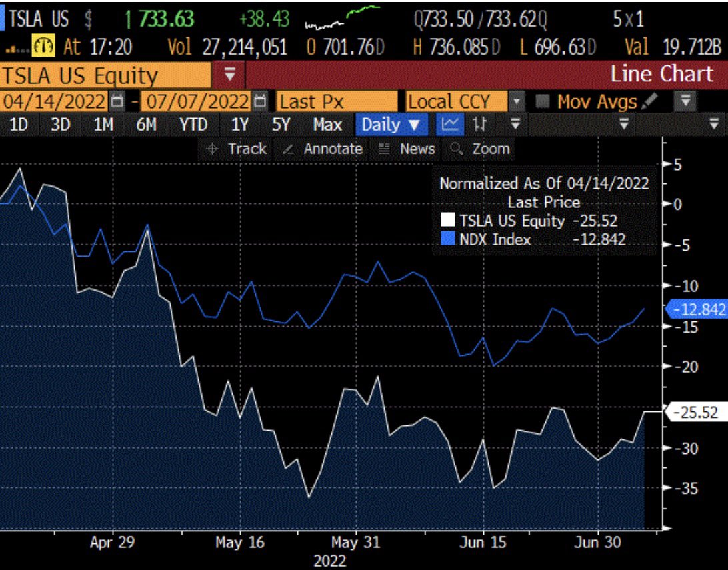
Task: Open the end date calendar icon
Action: tap(261, 101)
